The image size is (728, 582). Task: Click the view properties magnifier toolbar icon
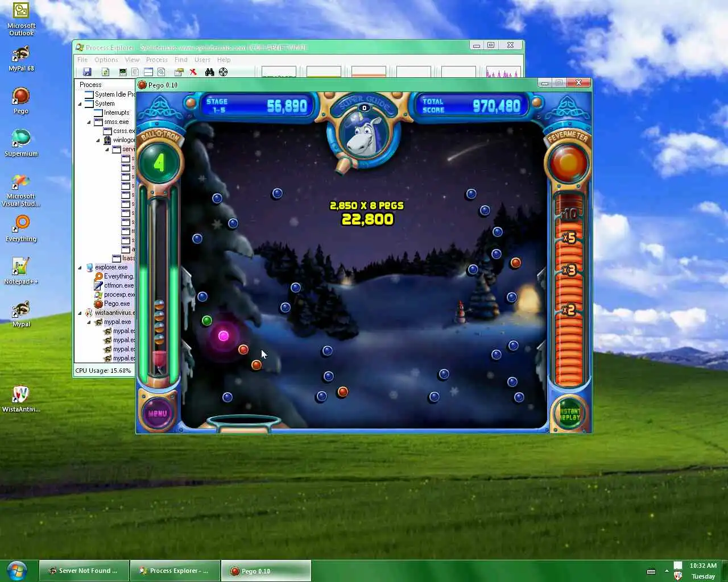tap(162, 72)
